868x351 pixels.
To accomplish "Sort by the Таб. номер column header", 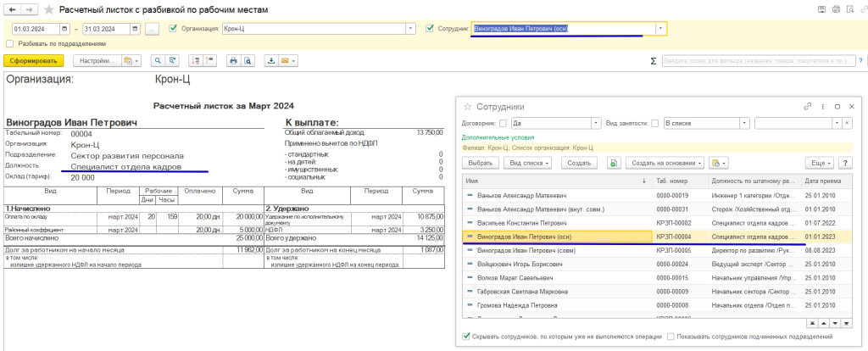I will [x=679, y=181].
